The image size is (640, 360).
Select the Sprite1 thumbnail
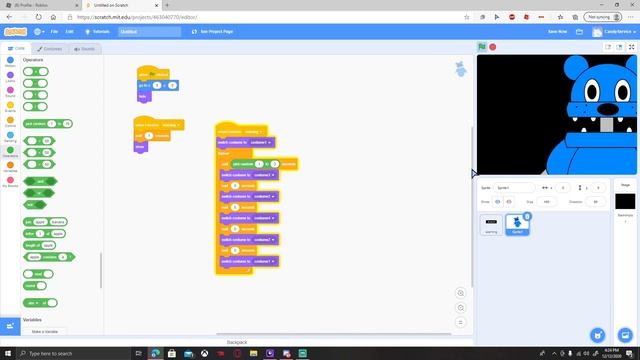click(517, 225)
